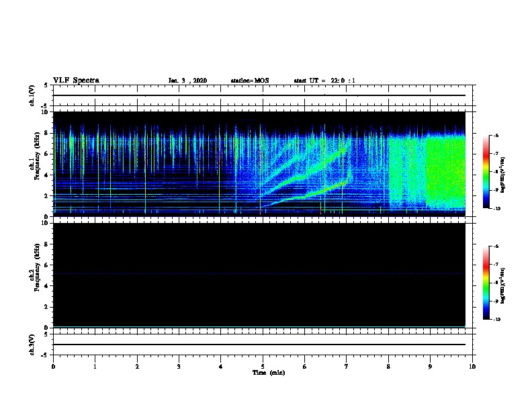Click ch.1 frequency axis tick label "2"
This screenshot has width=532, height=411.
click(46, 196)
